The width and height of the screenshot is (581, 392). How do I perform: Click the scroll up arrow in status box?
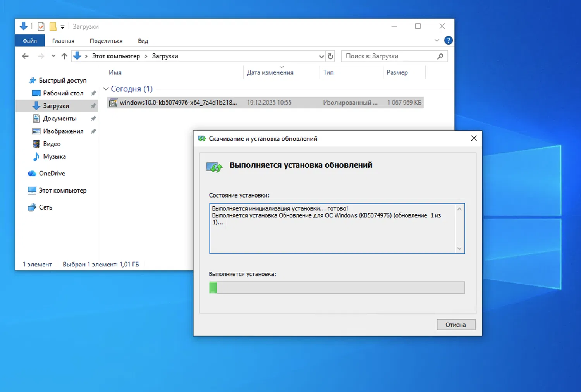[x=459, y=209]
